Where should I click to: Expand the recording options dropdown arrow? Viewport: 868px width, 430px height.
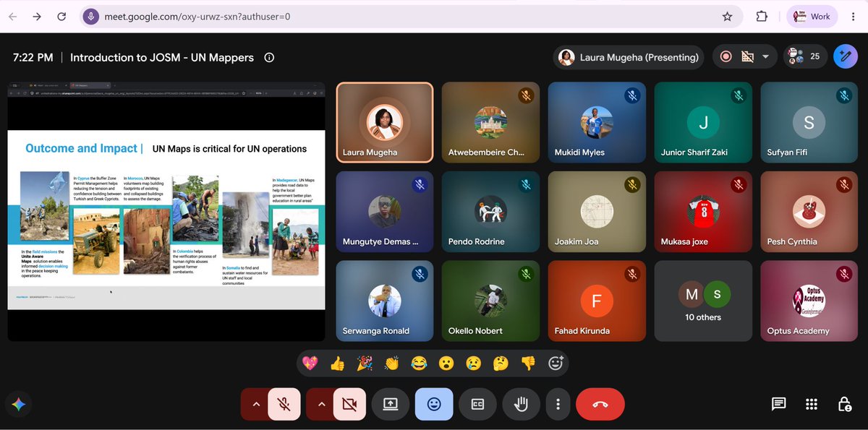(x=765, y=57)
